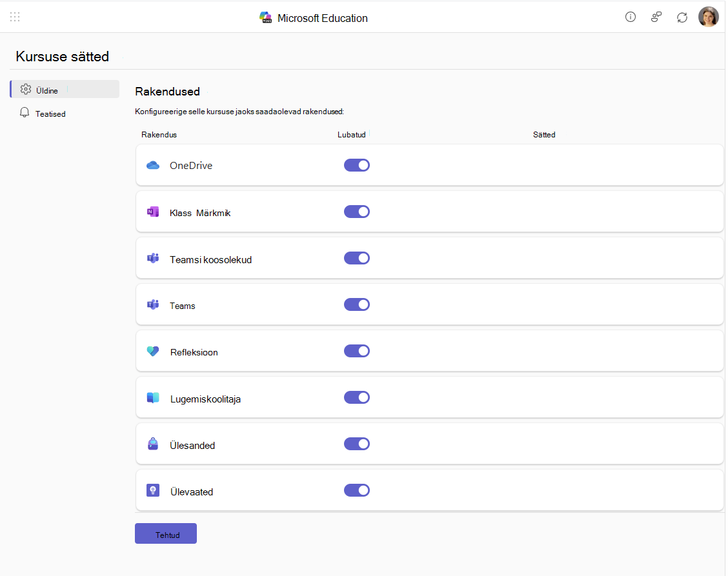Click the Ülesanded backpack icon
The image size is (728, 576).
[153, 444]
